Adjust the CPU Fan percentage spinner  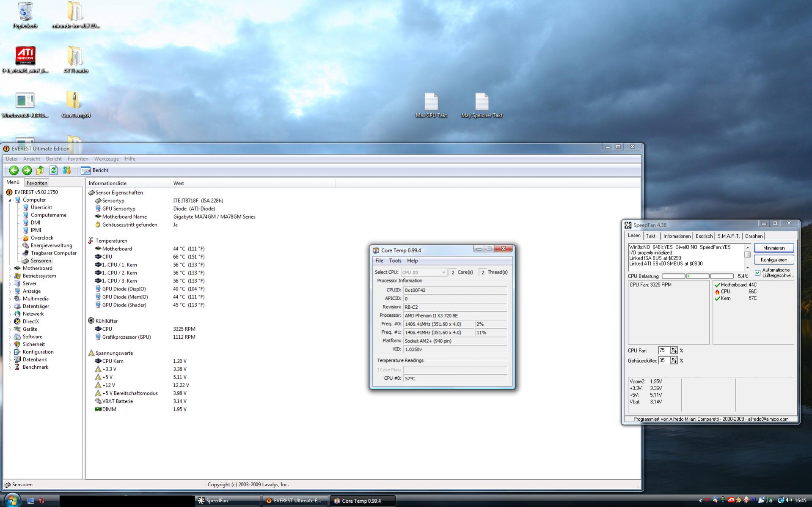(x=674, y=350)
